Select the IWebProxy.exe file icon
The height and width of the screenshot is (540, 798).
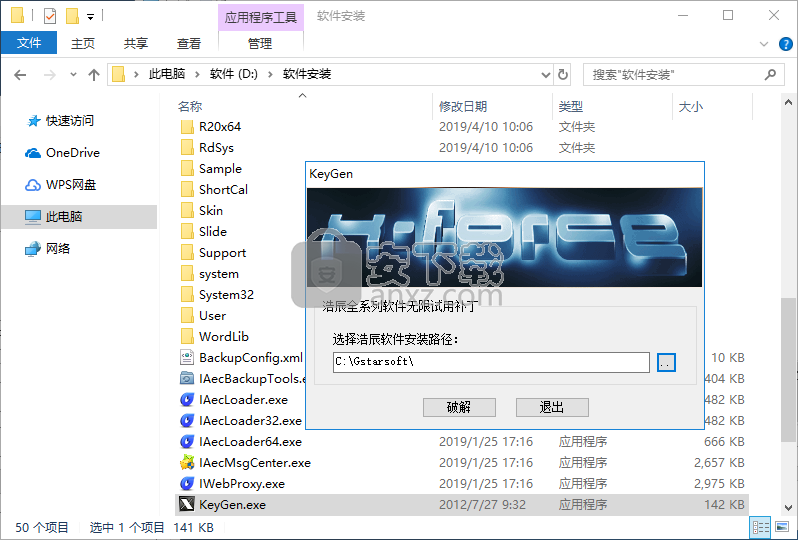187,484
